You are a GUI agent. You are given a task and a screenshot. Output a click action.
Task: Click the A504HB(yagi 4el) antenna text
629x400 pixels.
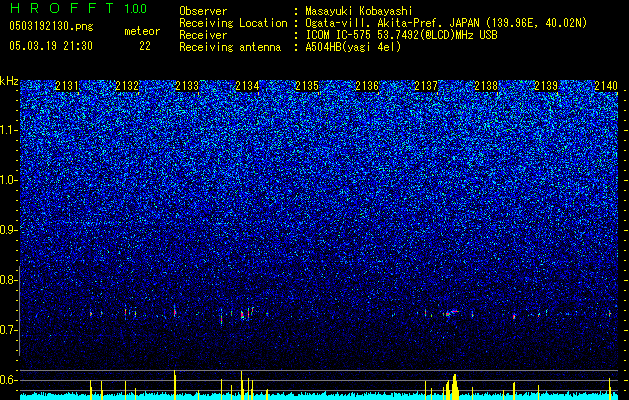coord(353,47)
